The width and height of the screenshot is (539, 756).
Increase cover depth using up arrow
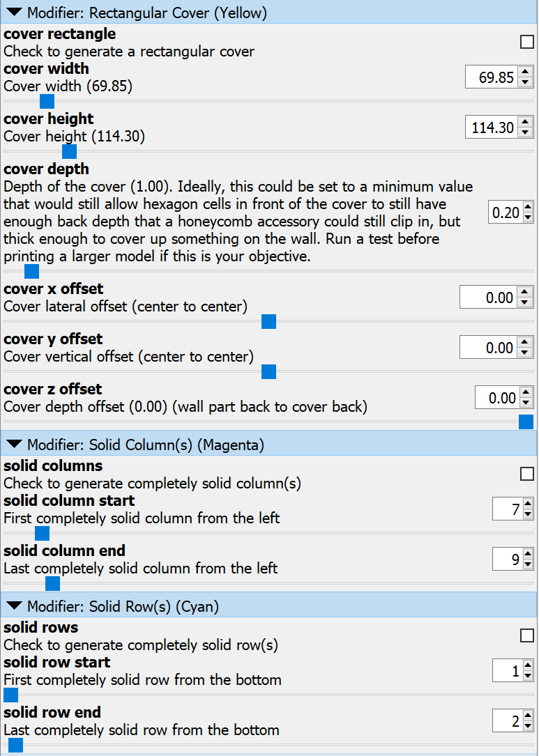coord(528,208)
